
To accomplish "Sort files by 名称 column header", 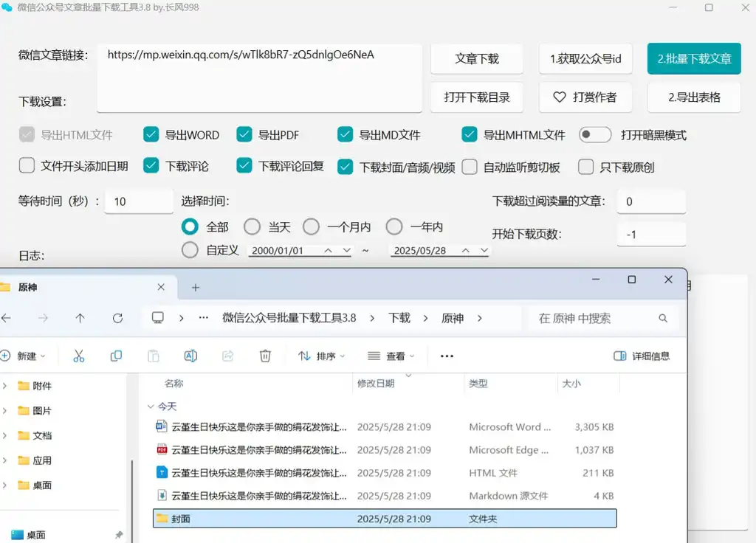I will (x=174, y=384).
